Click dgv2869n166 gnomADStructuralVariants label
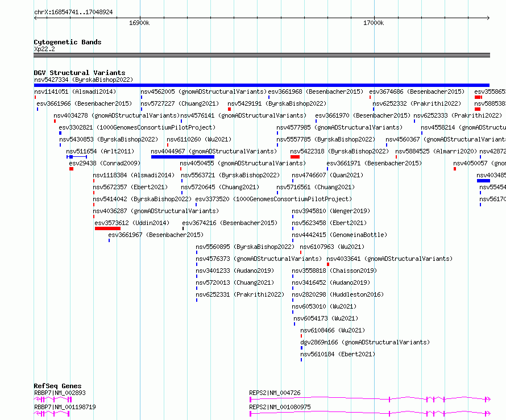 point(366,342)
